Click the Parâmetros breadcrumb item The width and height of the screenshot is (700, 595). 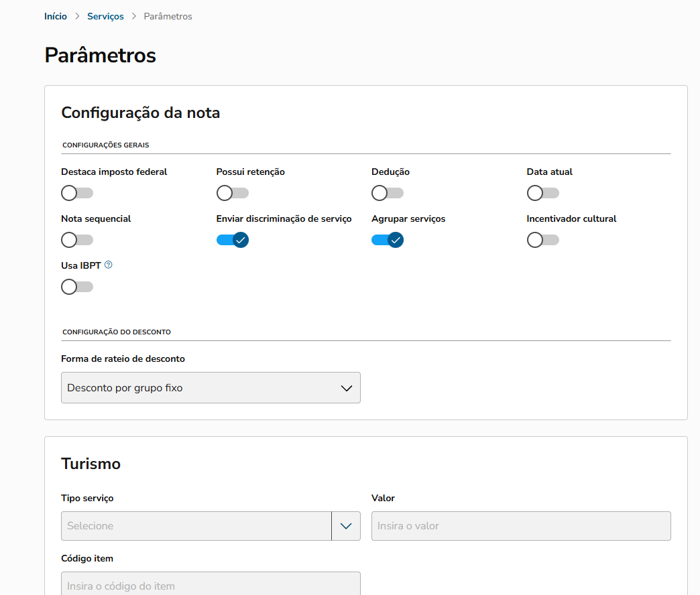(x=168, y=17)
